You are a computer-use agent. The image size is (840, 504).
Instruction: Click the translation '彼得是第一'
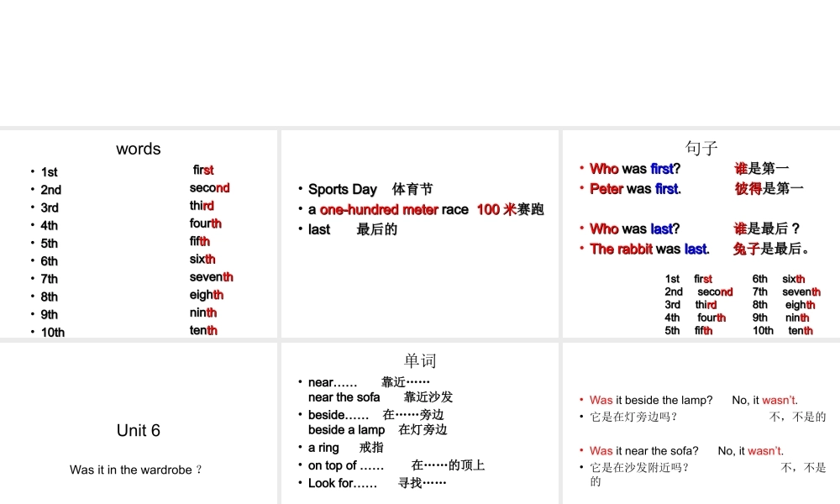(x=769, y=188)
